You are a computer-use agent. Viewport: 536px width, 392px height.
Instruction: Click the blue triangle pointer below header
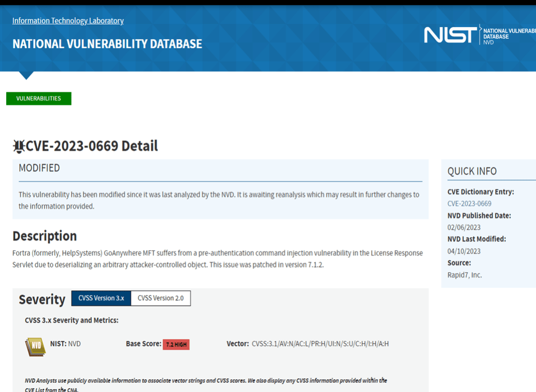pos(26,75)
